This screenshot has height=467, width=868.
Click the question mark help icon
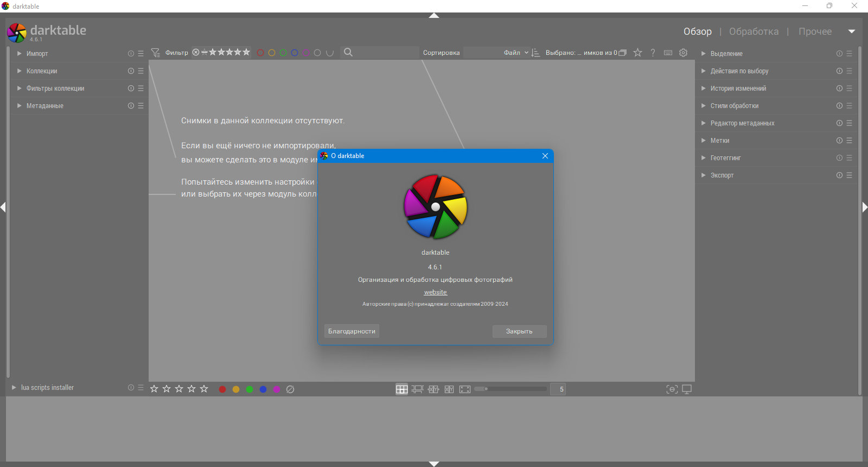tap(653, 53)
